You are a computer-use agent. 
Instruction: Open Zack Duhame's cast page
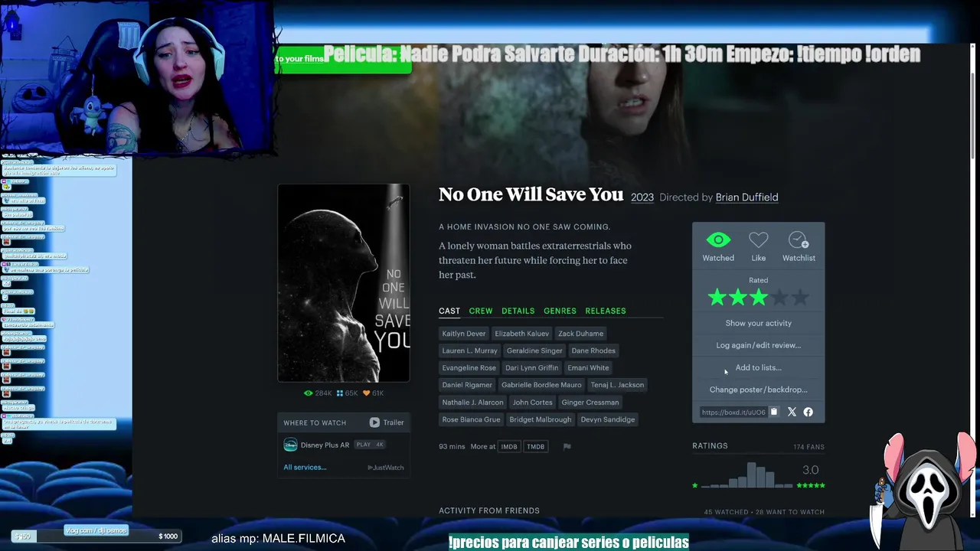point(581,334)
